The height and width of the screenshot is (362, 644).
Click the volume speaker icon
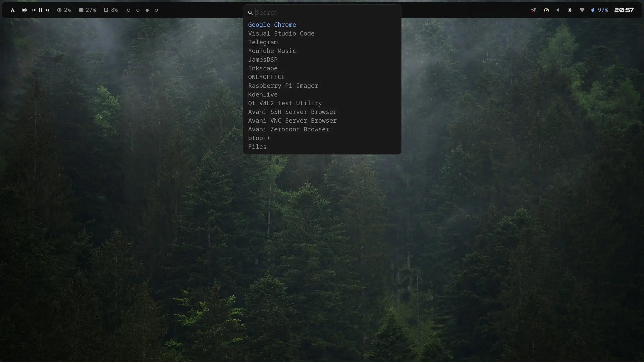[558, 10]
